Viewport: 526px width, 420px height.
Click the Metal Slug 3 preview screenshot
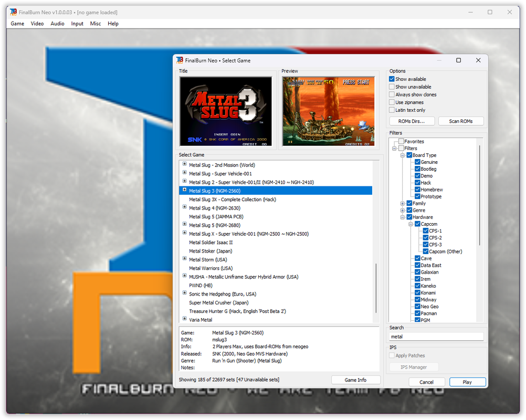329,111
